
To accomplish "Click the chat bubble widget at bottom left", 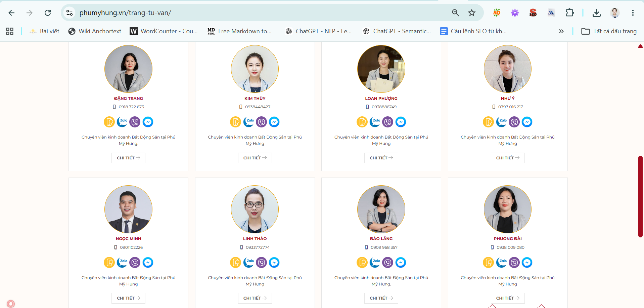I will (11, 304).
